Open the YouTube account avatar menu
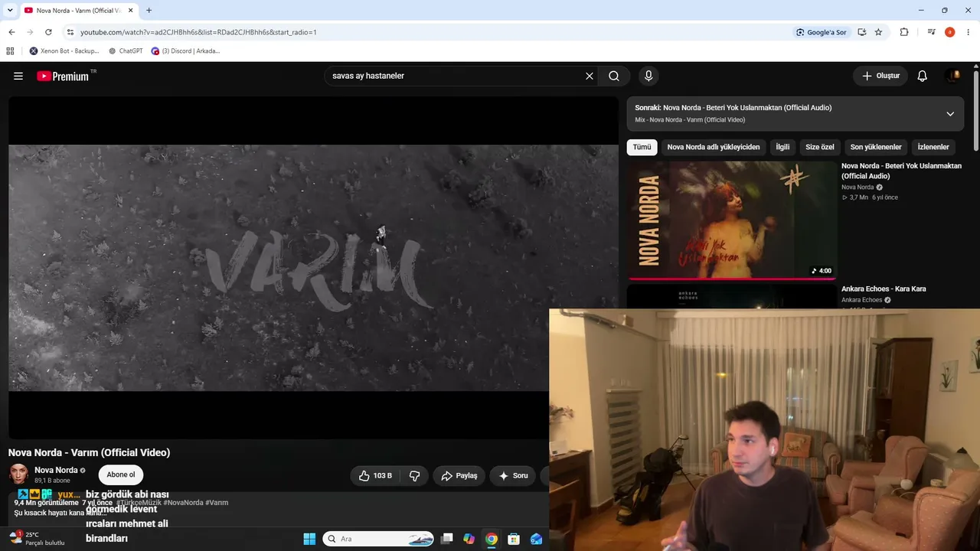 (953, 76)
